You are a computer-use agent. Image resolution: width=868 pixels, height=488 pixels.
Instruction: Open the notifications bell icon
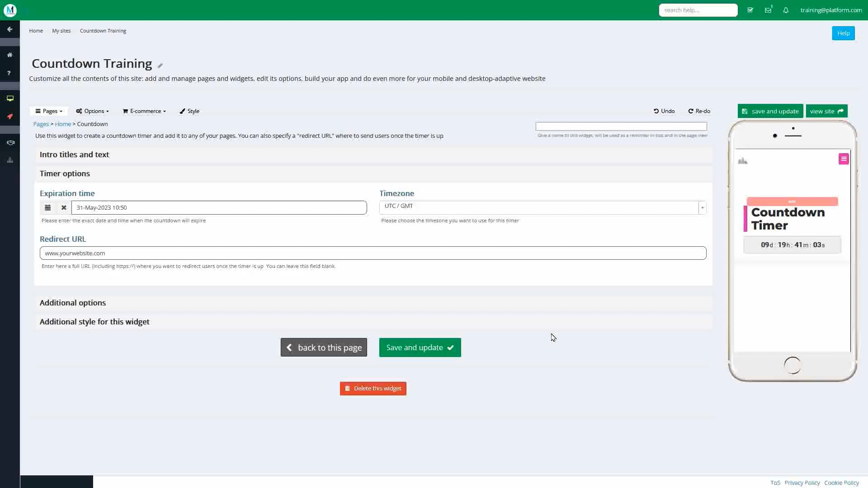[x=786, y=10]
